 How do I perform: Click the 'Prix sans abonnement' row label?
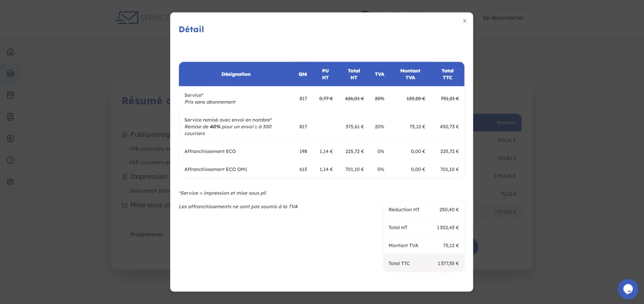(210, 102)
